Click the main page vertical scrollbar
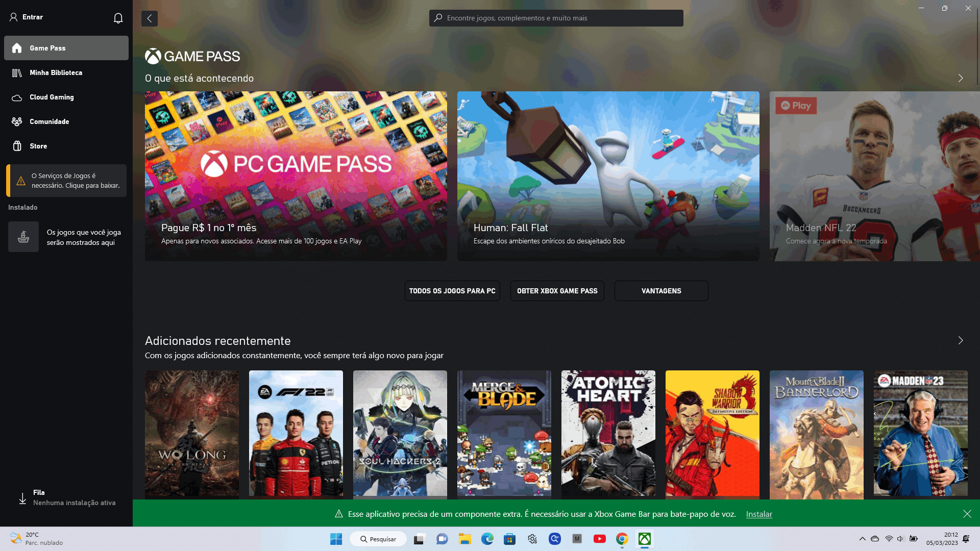Viewport: 980px width, 551px height. pos(977,46)
